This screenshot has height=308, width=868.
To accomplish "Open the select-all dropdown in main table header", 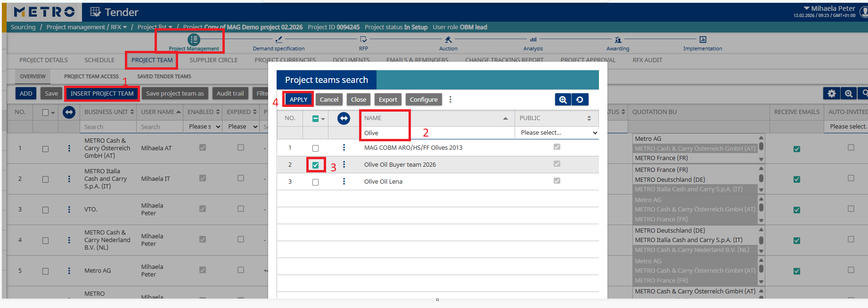I will click(53, 113).
